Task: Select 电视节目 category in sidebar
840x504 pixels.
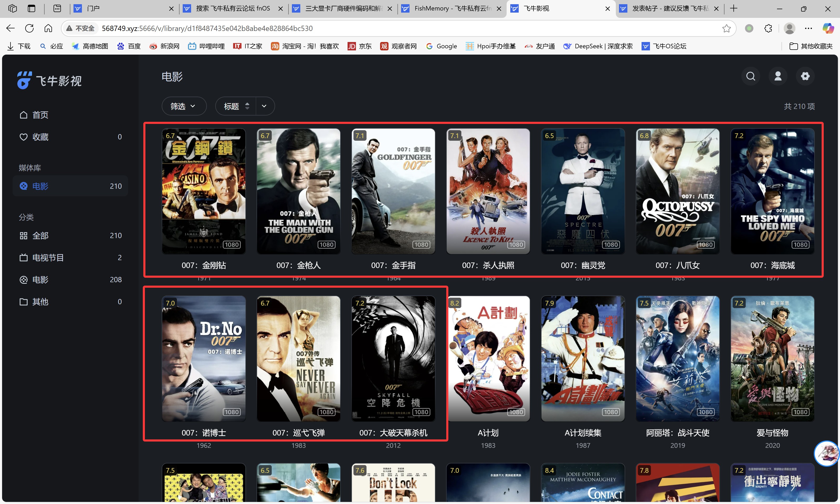Action: point(70,258)
